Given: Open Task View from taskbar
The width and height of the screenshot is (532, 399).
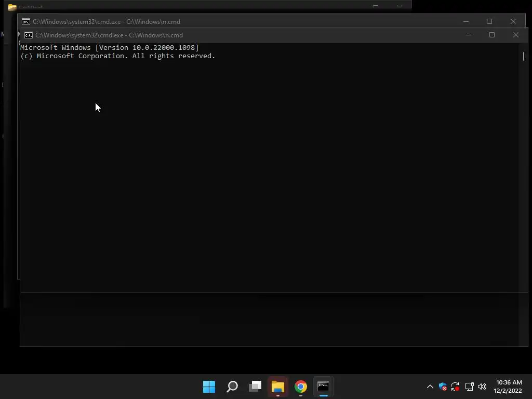Looking at the screenshot, I should tap(255, 387).
